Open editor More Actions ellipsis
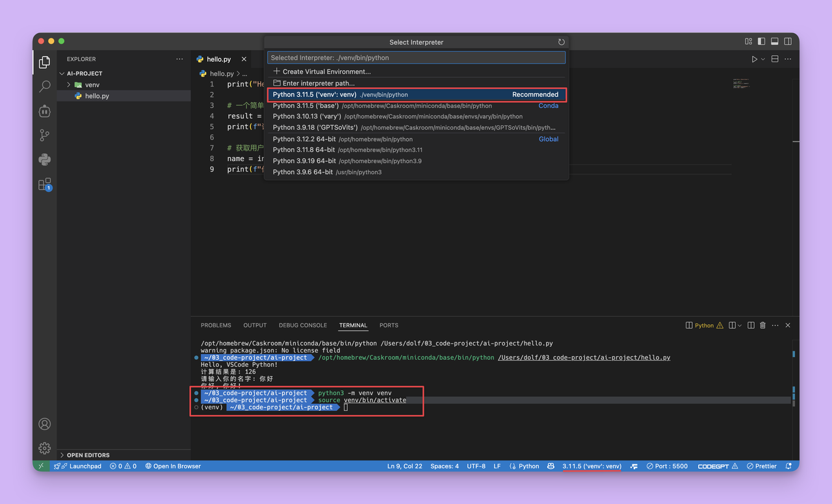Viewport: 832px width, 504px height. (788, 59)
